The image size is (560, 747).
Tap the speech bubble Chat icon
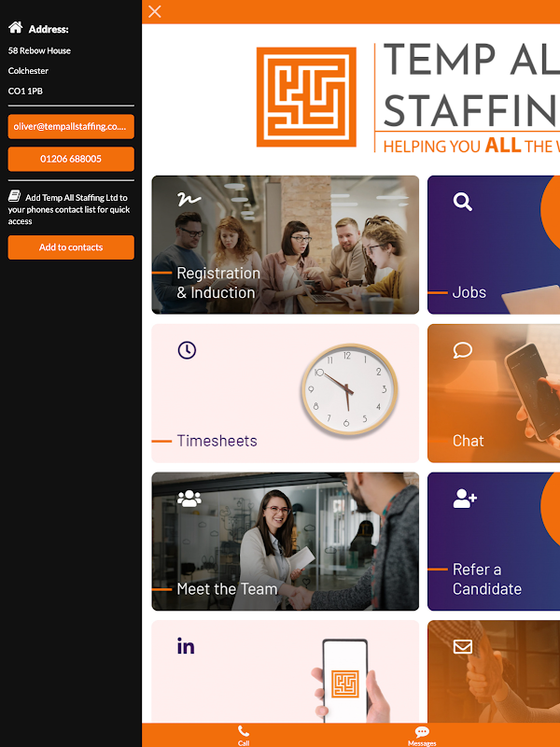(462, 350)
